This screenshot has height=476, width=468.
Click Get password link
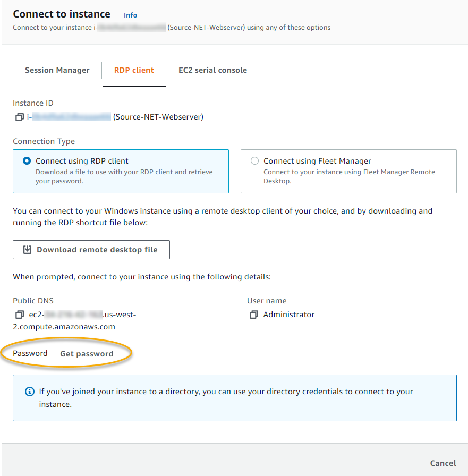pos(87,354)
